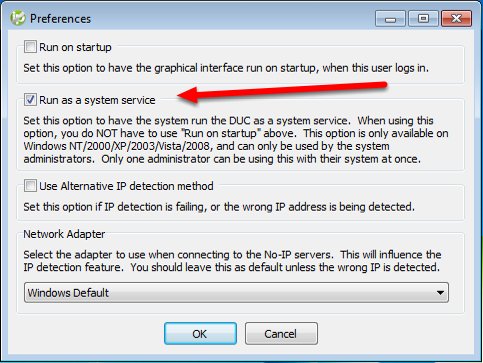This screenshot has width=483, height=363.
Task: Dismiss the dialog with Cancel
Action: (281, 334)
